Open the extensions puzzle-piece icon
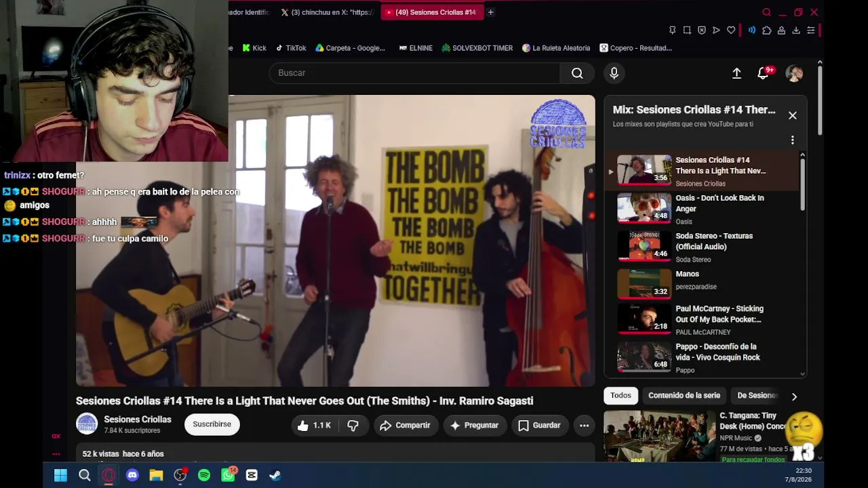This screenshot has height=488, width=868. point(767,30)
